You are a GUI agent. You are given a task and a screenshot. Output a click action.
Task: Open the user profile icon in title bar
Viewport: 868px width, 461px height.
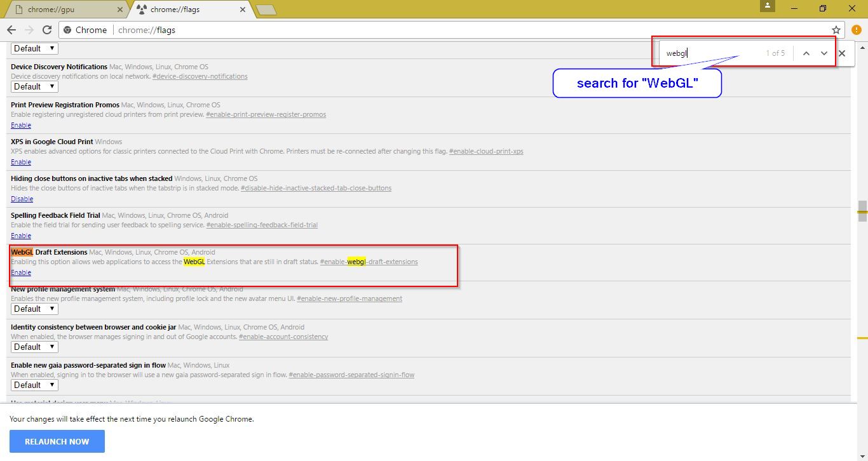point(769,6)
